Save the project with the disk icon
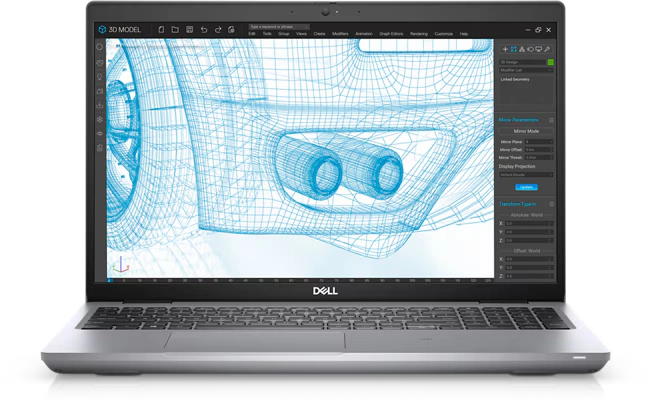This screenshot has width=650, height=402. (x=189, y=29)
